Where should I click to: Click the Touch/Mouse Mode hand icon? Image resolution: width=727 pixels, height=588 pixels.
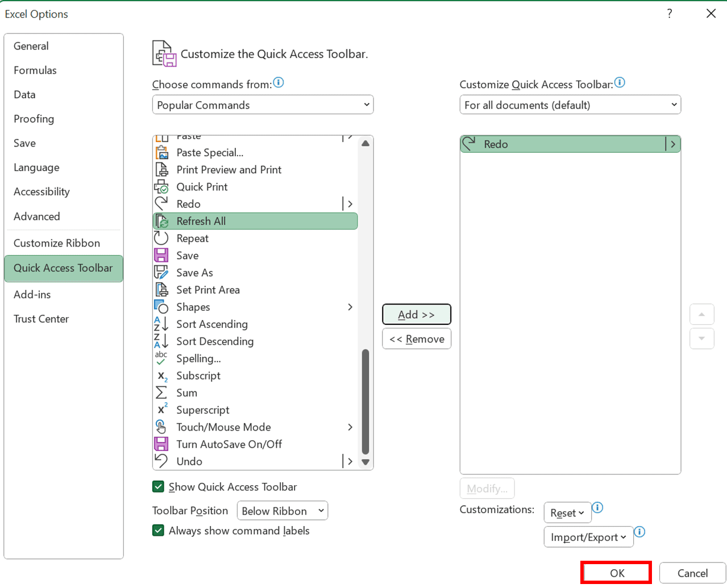pyautogui.click(x=162, y=427)
